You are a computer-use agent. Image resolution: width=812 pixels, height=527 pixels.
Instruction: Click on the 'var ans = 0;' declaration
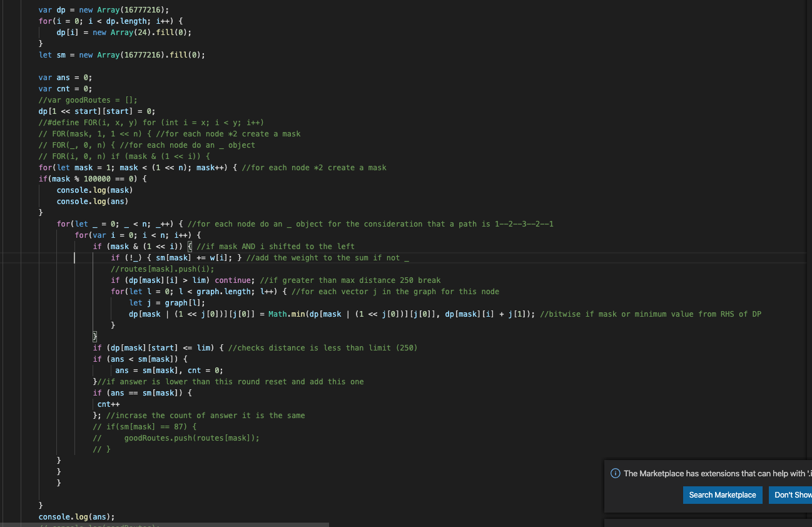click(65, 78)
